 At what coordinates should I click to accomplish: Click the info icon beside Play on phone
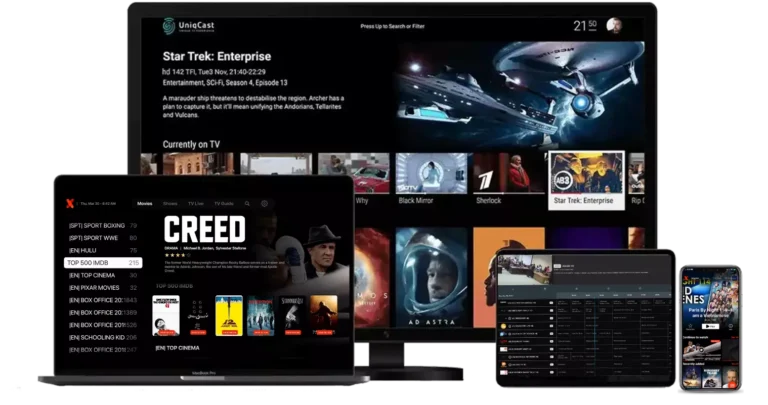(x=730, y=326)
